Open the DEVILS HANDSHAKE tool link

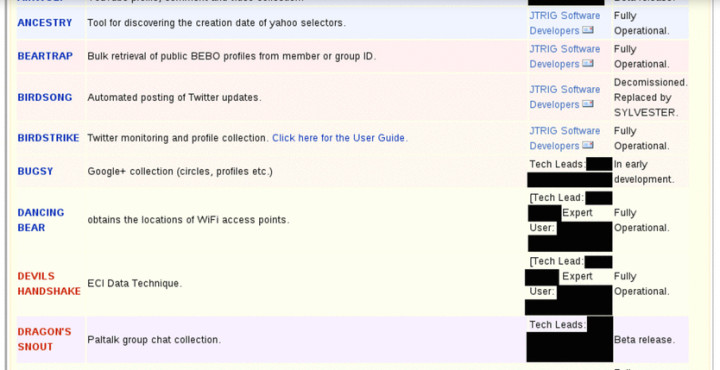tap(49, 284)
